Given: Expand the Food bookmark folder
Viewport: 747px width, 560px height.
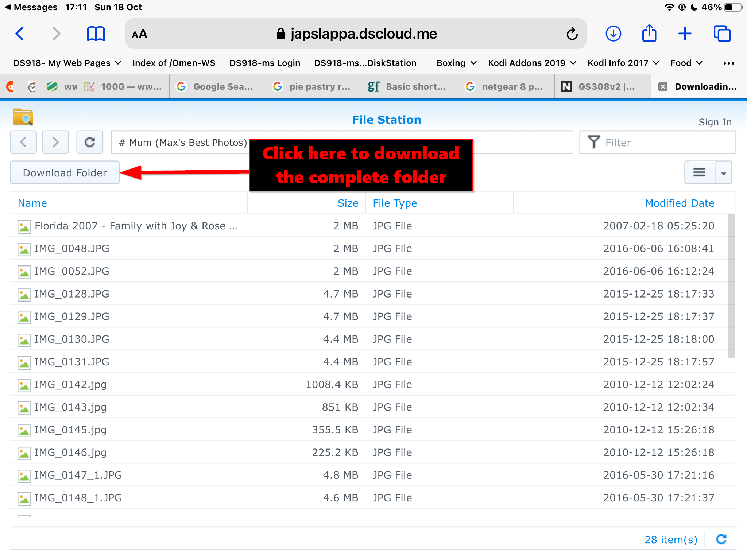Looking at the screenshot, I should 686,63.
